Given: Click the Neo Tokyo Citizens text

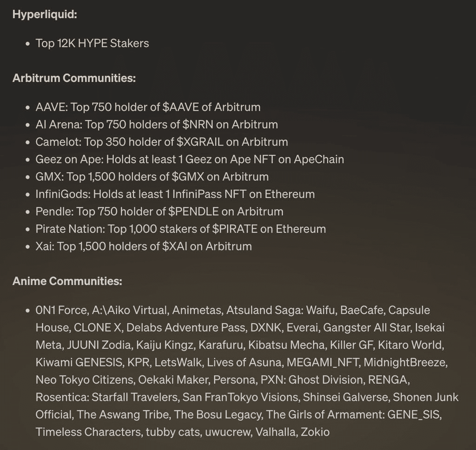Looking at the screenshot, I should 84,380.
